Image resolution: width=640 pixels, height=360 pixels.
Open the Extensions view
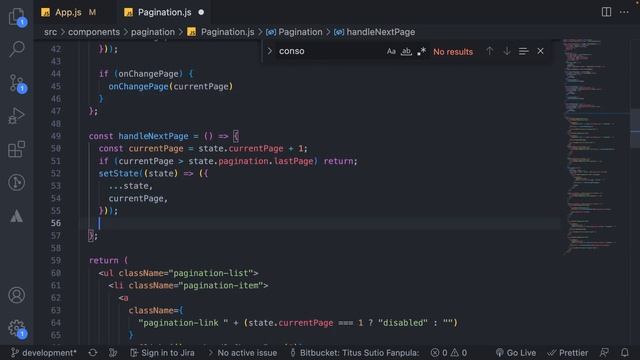(x=17, y=149)
